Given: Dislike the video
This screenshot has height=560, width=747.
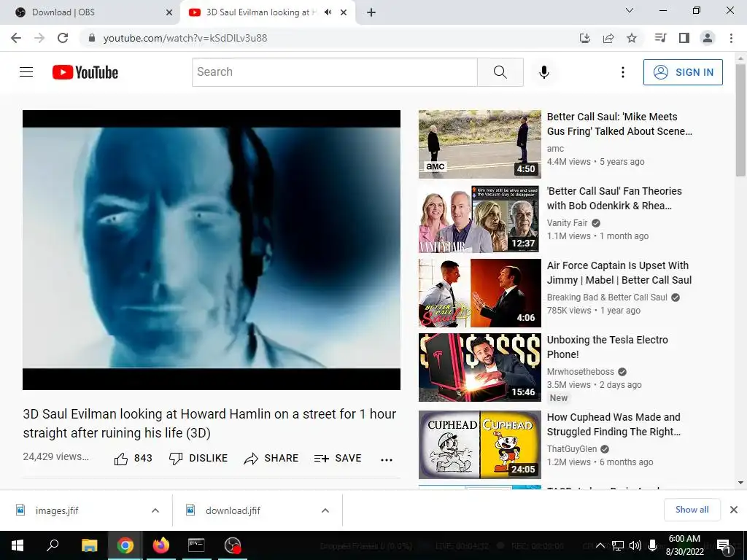Looking at the screenshot, I should coord(198,458).
